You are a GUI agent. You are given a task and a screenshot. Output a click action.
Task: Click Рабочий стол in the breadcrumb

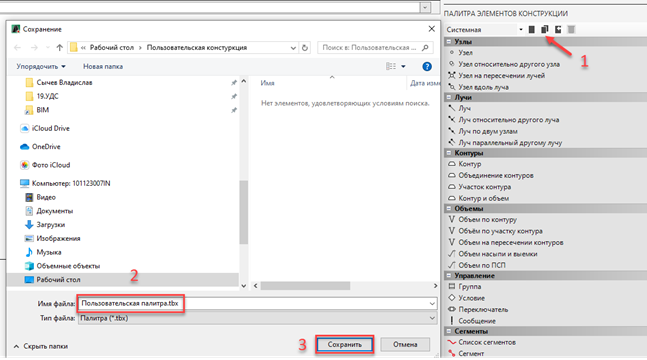pyautogui.click(x=112, y=48)
